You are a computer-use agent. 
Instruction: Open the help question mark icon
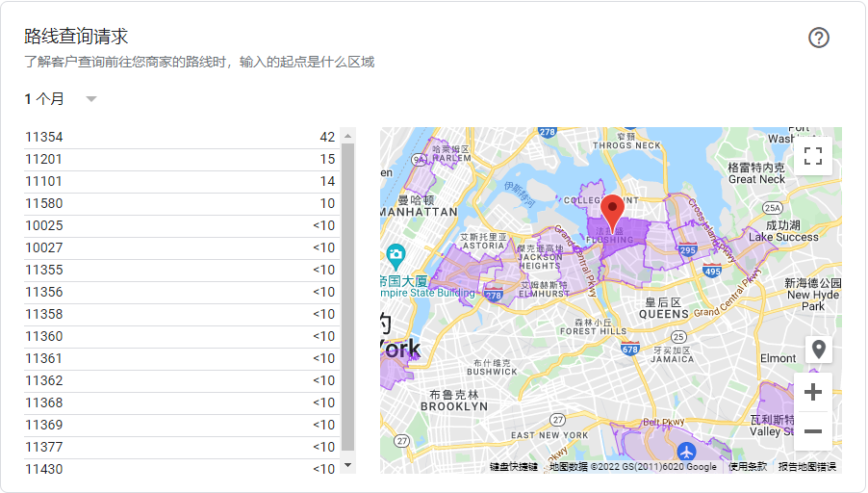tap(818, 38)
